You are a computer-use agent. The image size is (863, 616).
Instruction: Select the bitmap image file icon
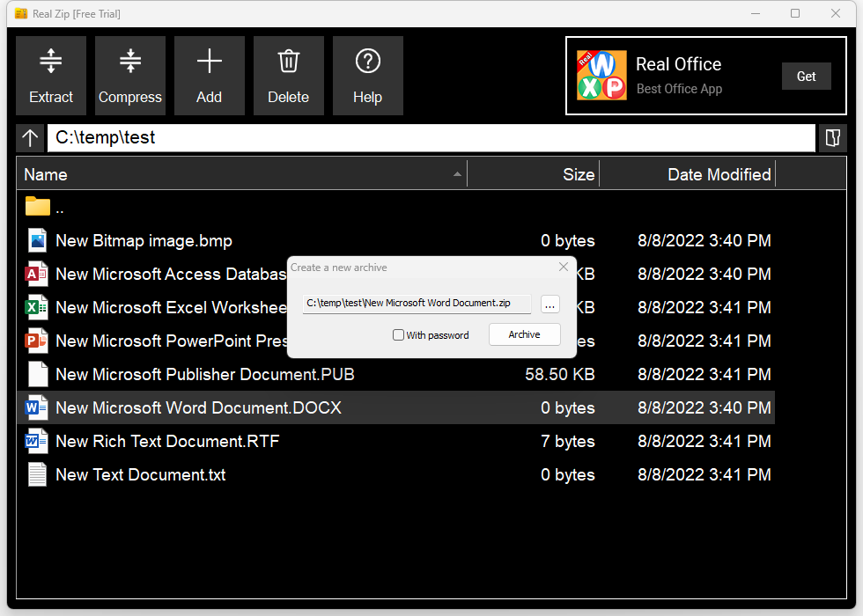[x=37, y=241]
